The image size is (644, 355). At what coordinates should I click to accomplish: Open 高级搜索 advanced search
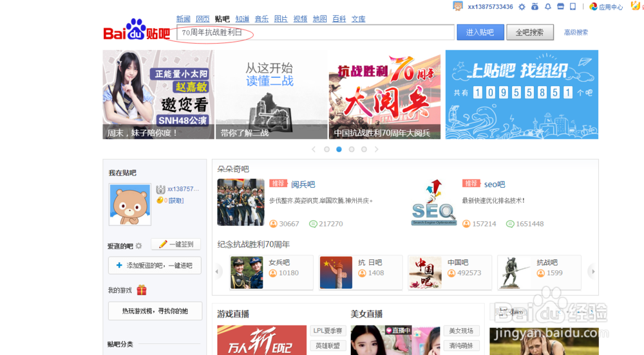click(576, 32)
